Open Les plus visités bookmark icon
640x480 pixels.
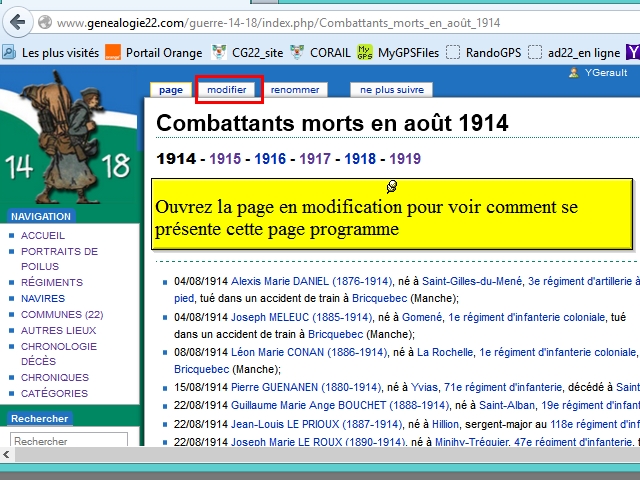coord(9,52)
